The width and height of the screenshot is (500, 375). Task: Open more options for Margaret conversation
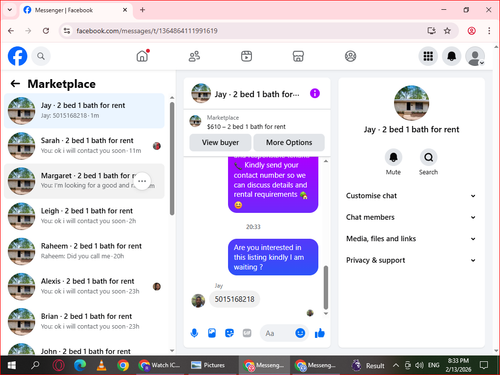pos(142,181)
